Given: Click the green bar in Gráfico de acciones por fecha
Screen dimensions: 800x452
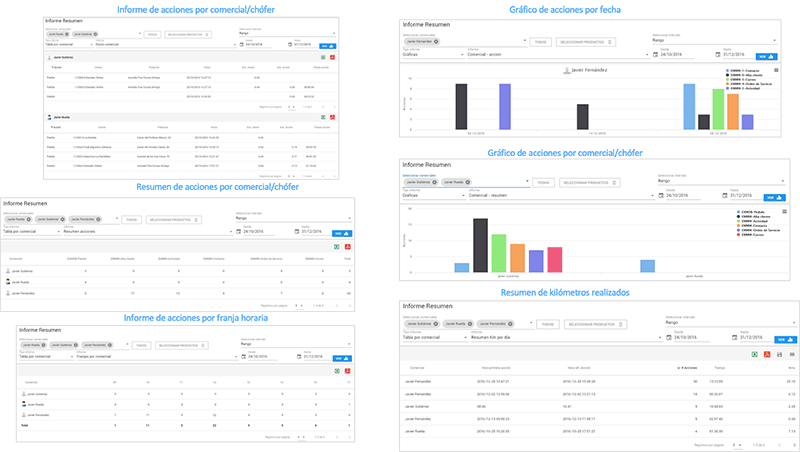Looking at the screenshot, I should point(718,109).
